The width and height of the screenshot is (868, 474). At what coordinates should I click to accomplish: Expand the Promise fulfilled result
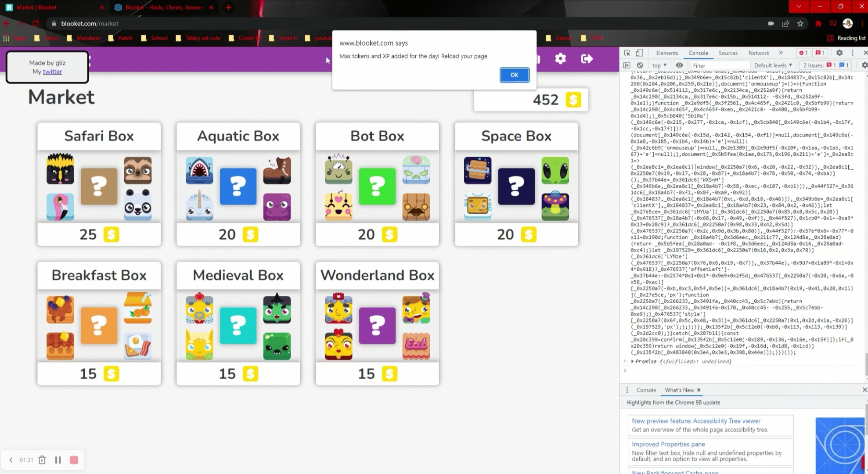(633, 361)
